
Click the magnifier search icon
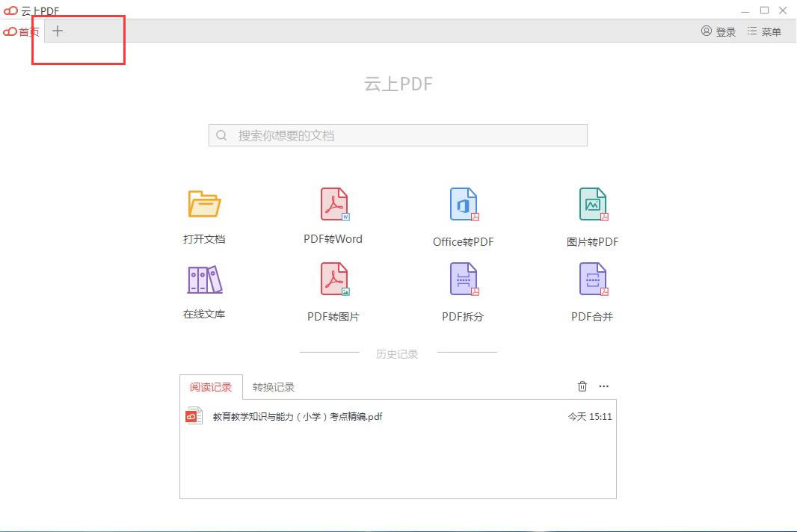(221, 135)
